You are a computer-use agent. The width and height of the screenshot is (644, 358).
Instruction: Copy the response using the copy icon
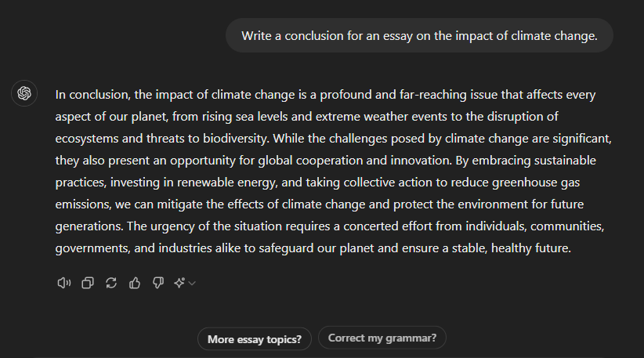tap(88, 283)
